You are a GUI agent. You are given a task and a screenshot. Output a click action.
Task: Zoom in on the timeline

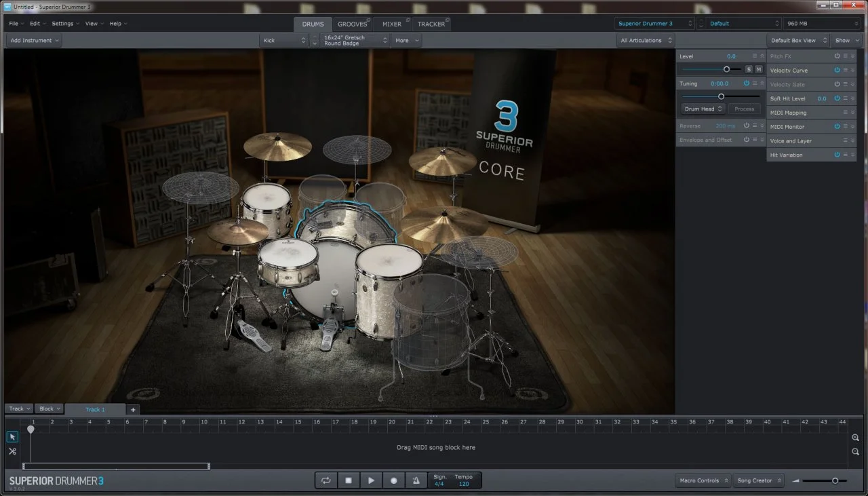(x=856, y=438)
